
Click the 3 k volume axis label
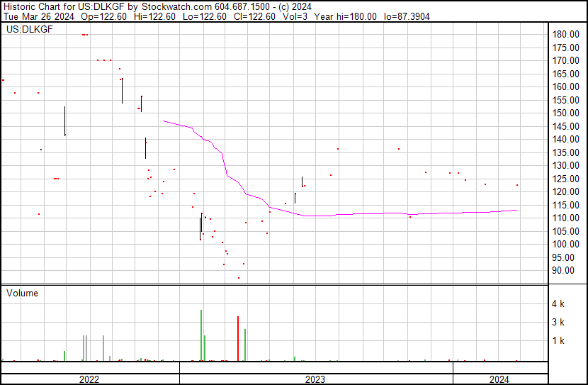click(x=558, y=323)
